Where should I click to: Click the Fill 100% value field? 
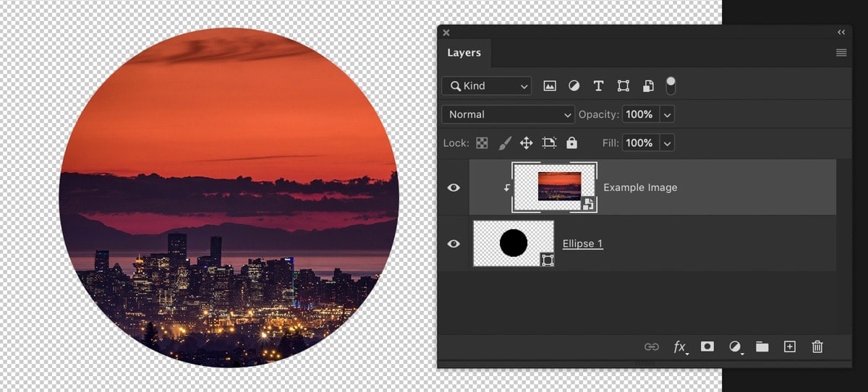pyautogui.click(x=639, y=143)
